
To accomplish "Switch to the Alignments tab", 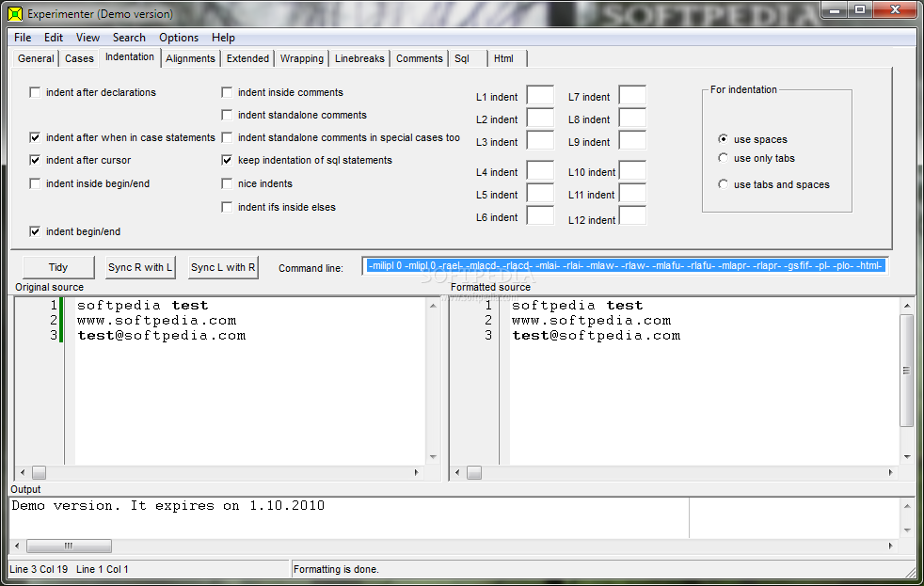I will (190, 58).
